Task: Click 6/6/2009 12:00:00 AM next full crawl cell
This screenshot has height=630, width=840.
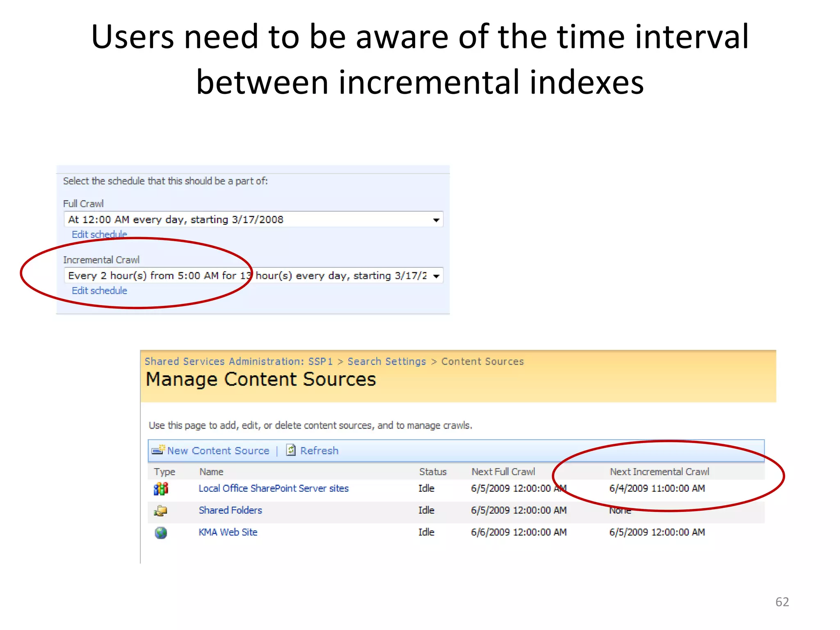Action: 519,532
